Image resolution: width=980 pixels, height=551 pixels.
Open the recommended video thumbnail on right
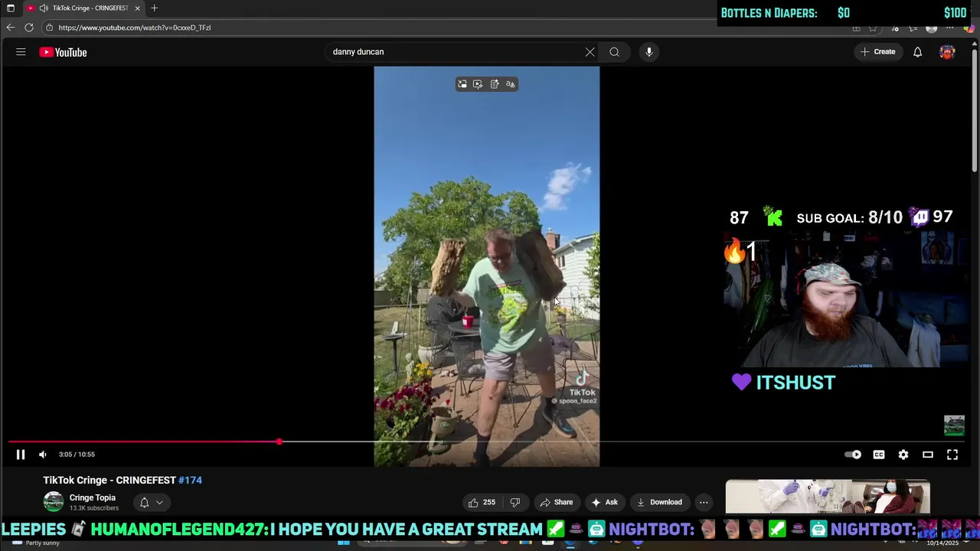828,497
